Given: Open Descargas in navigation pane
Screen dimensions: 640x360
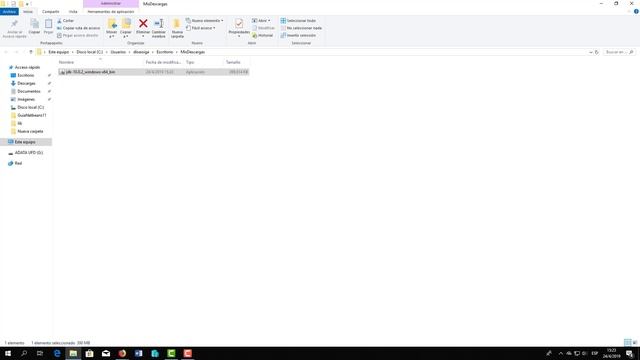Looking at the screenshot, I should coord(26,83).
